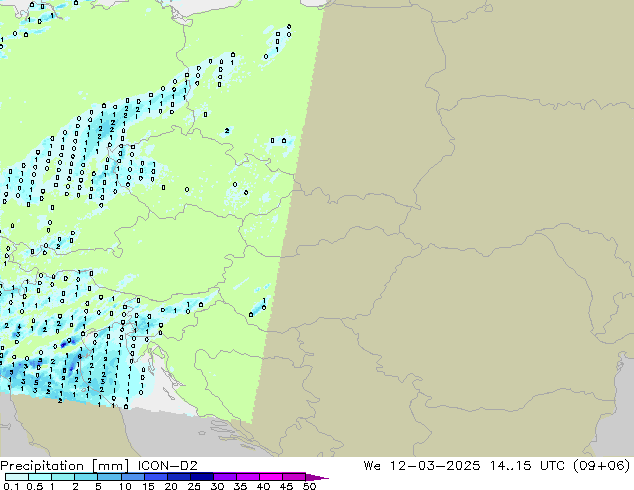Click the '35' legend value

pyautogui.click(x=240, y=486)
